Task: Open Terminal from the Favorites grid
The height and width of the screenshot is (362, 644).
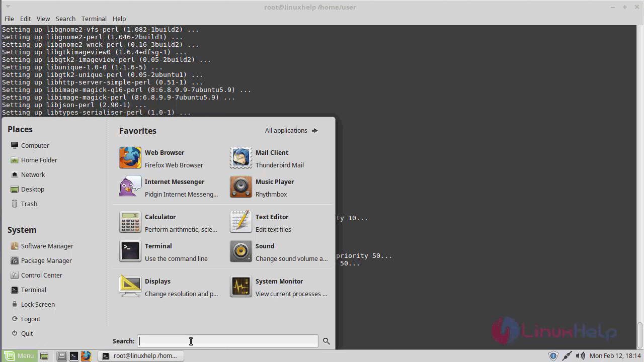Action: [130, 251]
